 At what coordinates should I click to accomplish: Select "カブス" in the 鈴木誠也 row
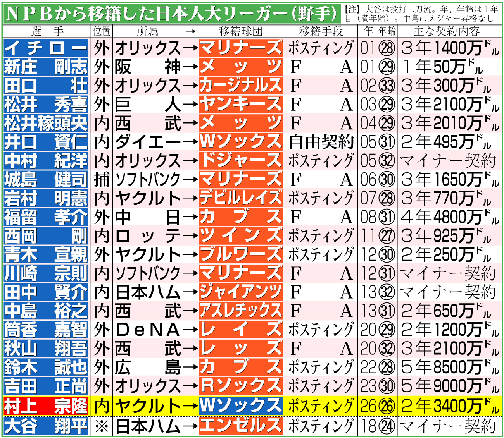click(x=241, y=367)
